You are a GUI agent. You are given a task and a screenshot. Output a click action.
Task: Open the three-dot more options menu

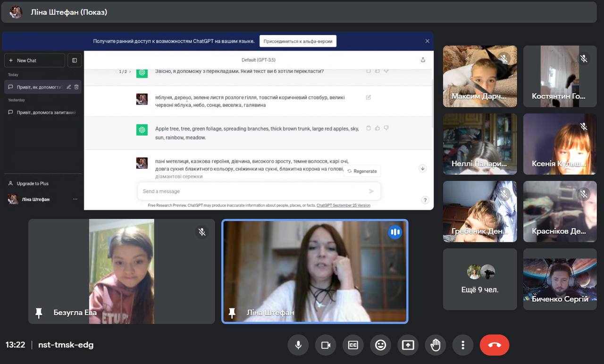463,345
